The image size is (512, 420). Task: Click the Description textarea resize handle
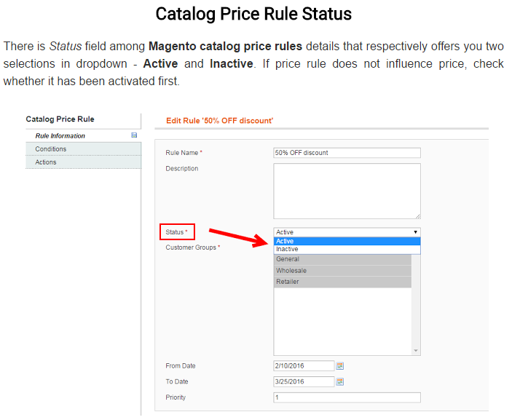(x=417, y=215)
